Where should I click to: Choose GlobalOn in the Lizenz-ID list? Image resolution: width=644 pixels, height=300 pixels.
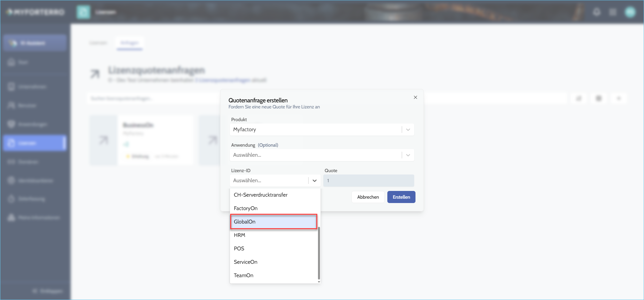[x=273, y=222]
